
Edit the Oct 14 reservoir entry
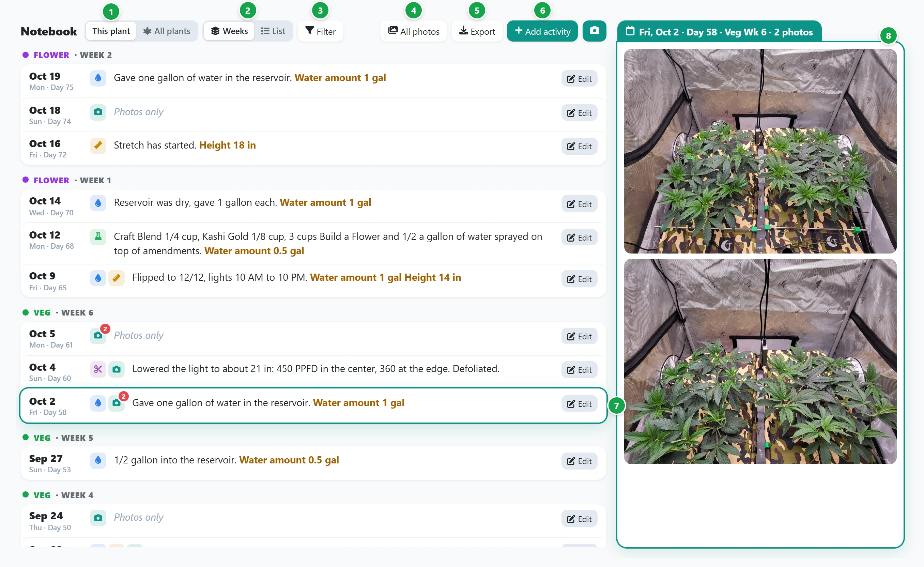point(579,204)
